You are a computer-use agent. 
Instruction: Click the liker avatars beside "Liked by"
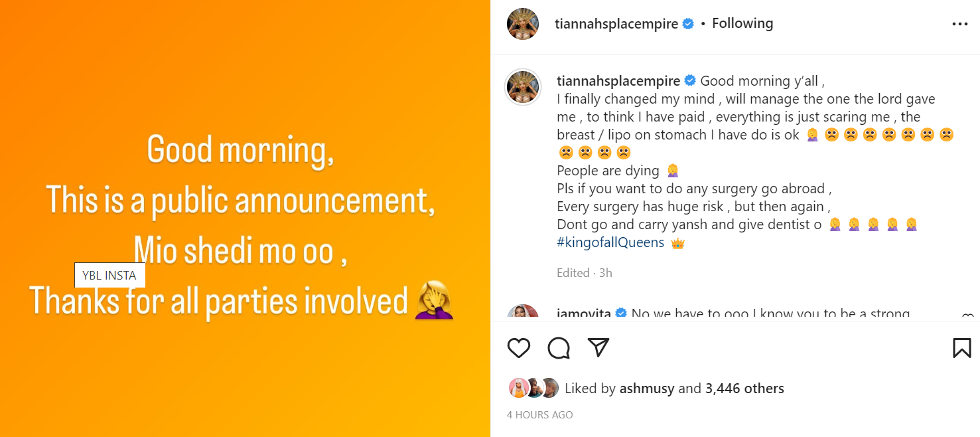tap(533, 389)
